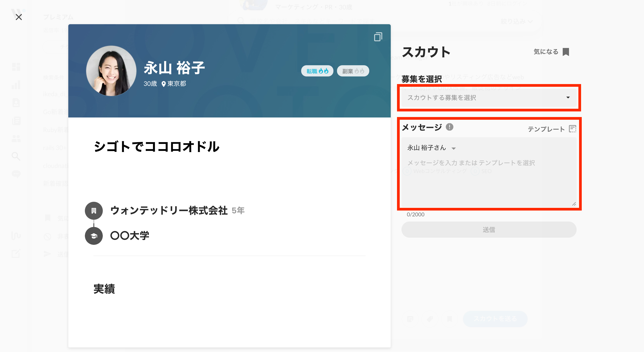Open the テンプレート template icon
This screenshot has width=644, height=352.
click(572, 129)
